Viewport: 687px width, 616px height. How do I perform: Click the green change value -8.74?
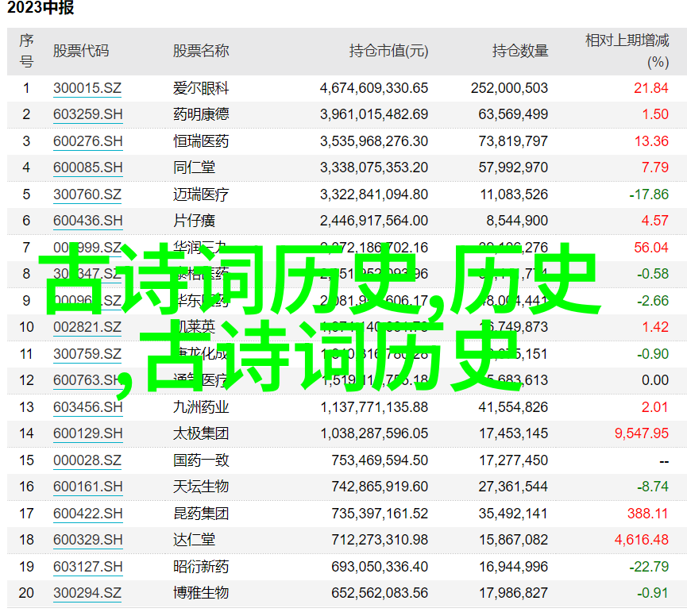653,487
